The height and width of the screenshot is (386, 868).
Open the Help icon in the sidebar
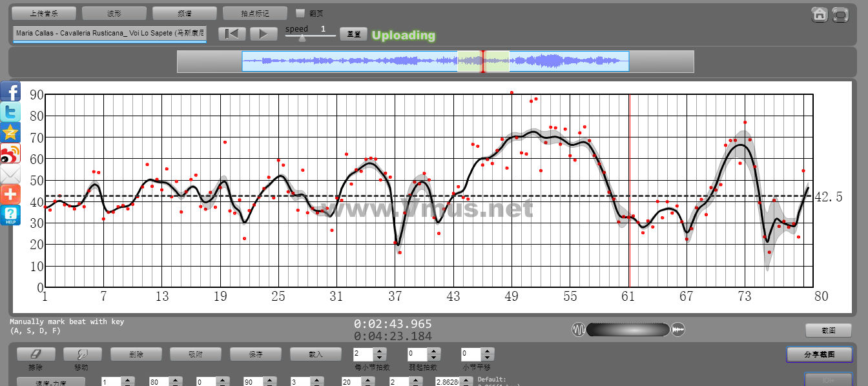click(x=10, y=215)
